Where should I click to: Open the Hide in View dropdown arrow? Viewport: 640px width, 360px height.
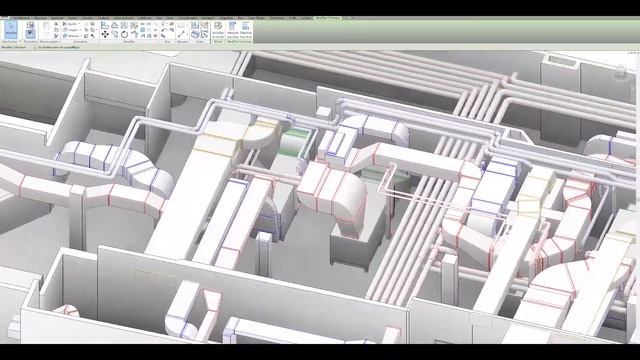pos(167,23)
